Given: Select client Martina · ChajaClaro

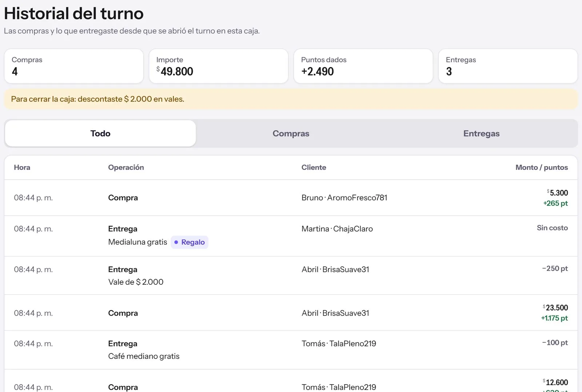Looking at the screenshot, I should [x=337, y=229].
